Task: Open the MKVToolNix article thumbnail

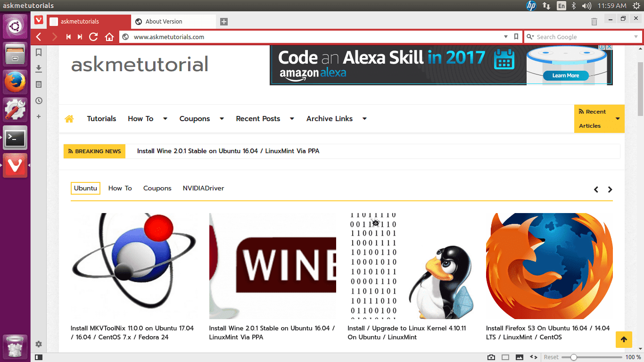Action: tap(134, 266)
